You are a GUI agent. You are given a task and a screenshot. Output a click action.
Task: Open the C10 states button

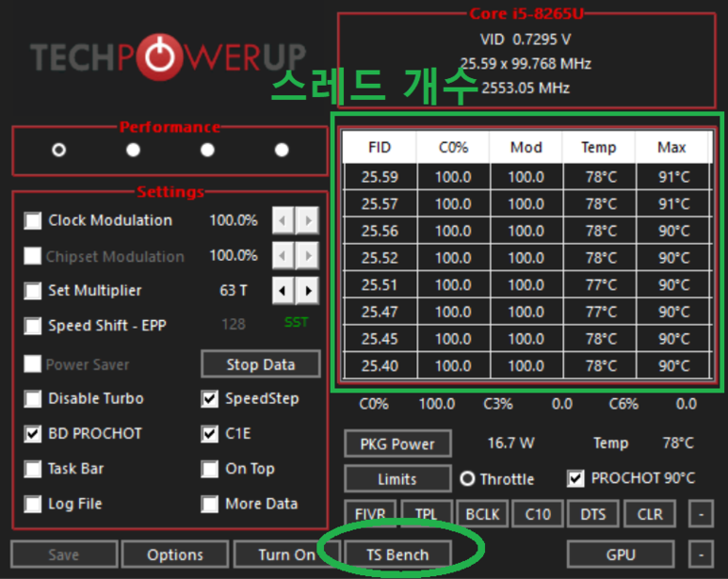coord(538,514)
